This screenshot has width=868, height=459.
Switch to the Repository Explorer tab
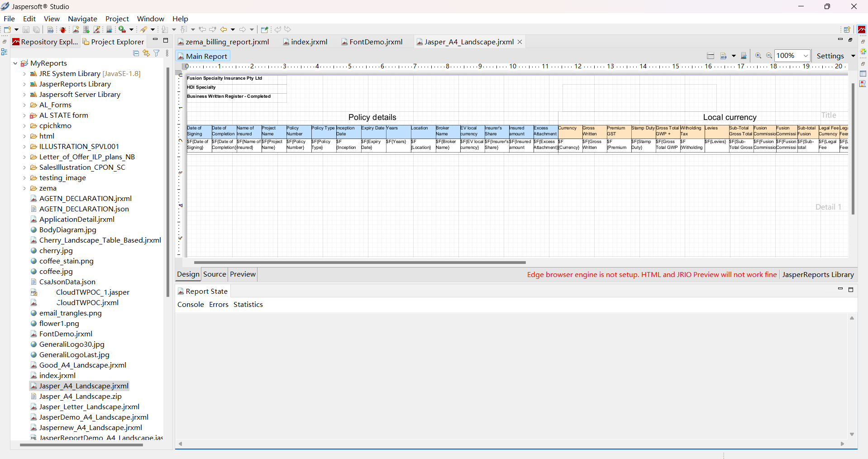pos(45,42)
